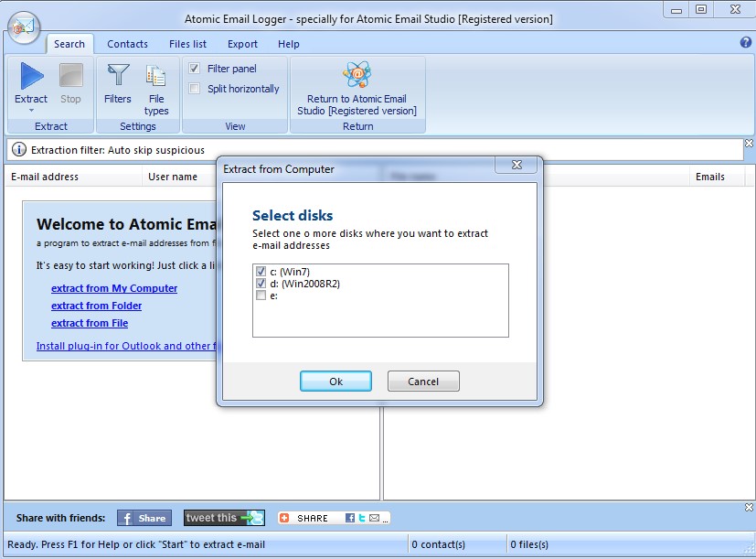Open the Help ribbon tab
This screenshot has width=756, height=559.
[x=288, y=44]
